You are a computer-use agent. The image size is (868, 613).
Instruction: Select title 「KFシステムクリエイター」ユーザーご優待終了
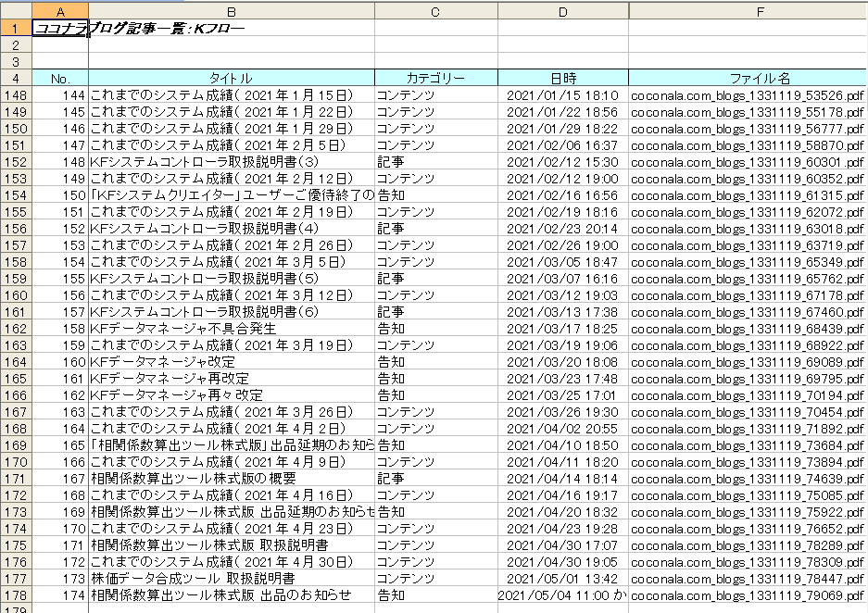pyautogui.click(x=232, y=194)
